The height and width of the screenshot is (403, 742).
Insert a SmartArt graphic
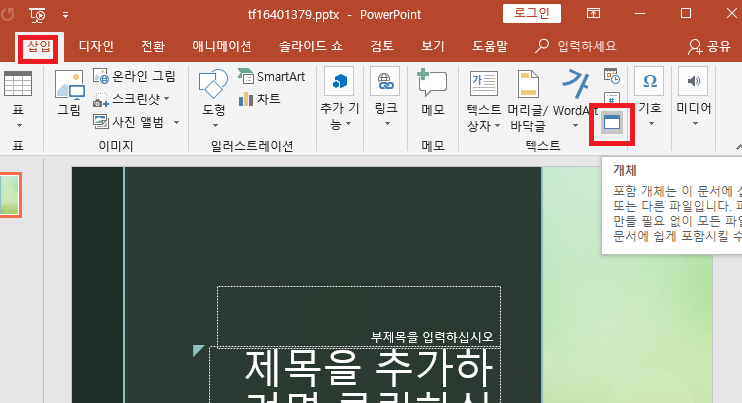(x=272, y=76)
